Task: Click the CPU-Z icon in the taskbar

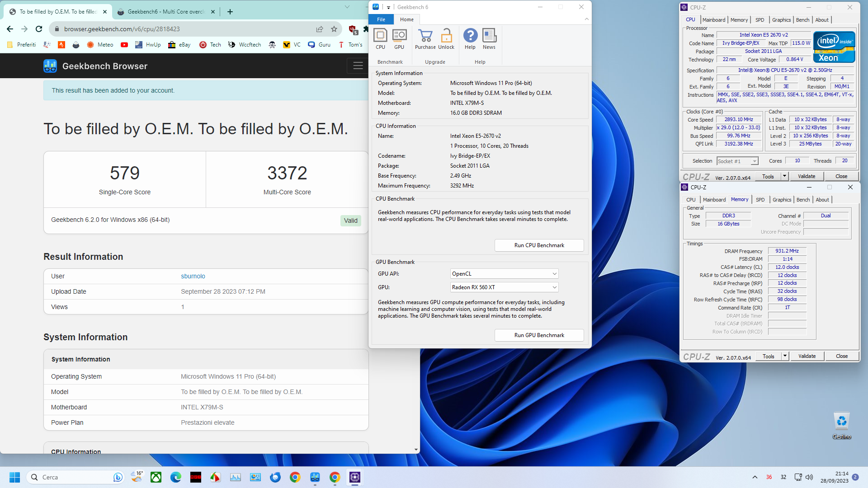Action: pos(355,477)
